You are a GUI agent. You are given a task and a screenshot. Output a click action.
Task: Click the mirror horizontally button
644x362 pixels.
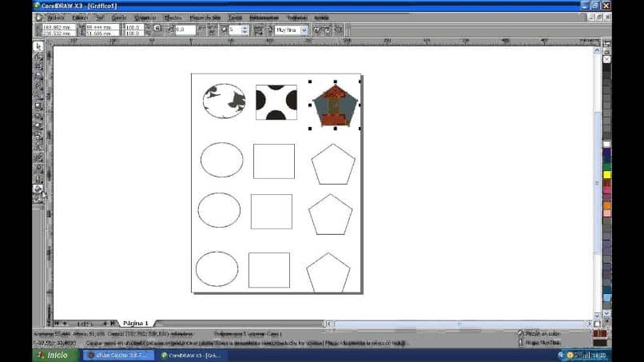(x=201, y=28)
